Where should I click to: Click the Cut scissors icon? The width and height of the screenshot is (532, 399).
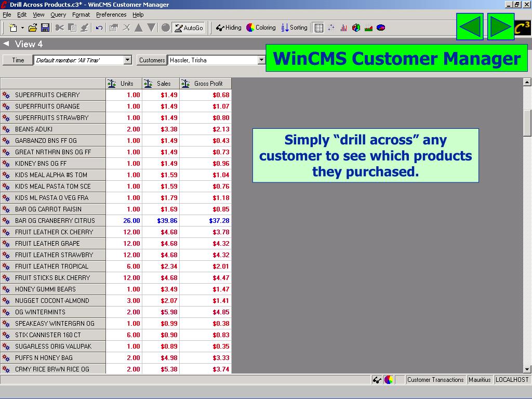[60, 28]
